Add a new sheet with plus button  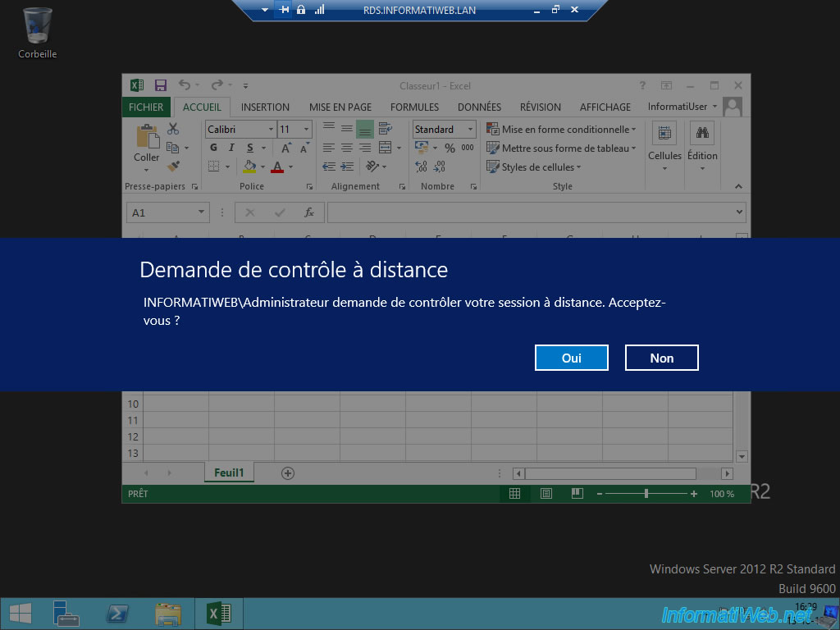288,473
